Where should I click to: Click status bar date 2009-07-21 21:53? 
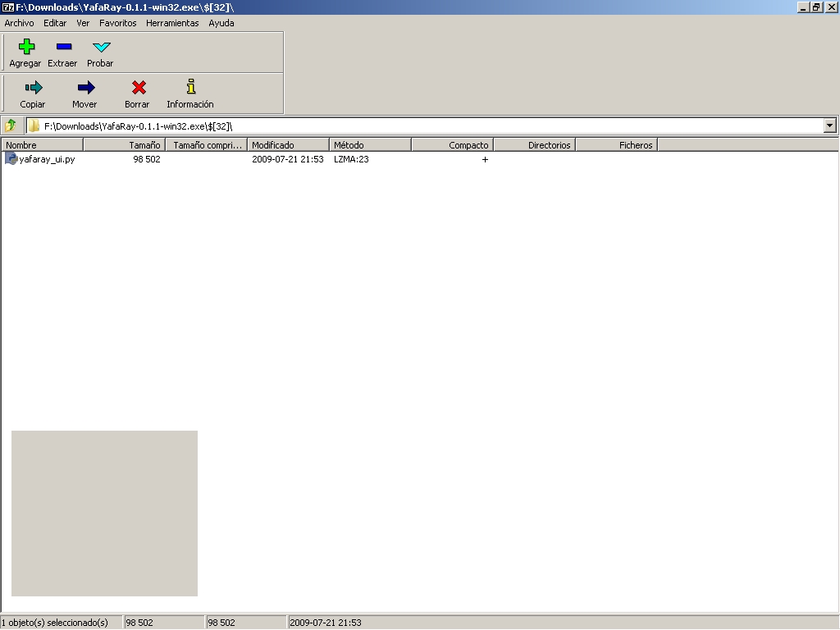[326, 623]
